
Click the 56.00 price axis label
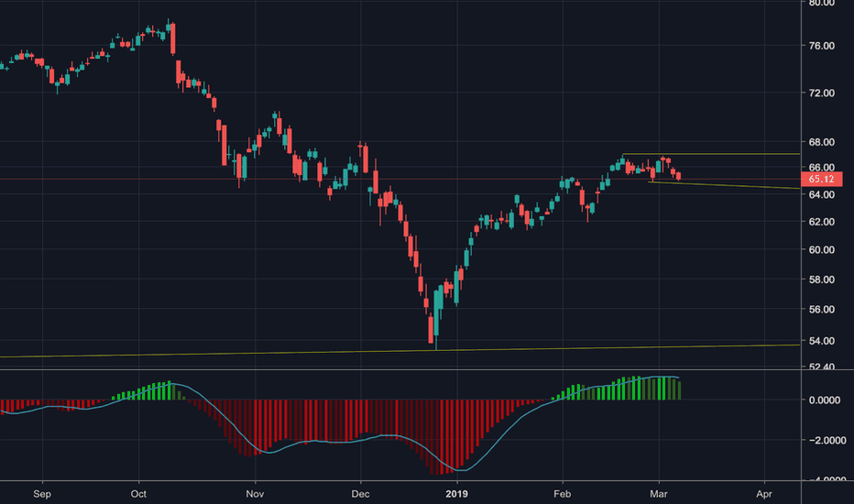(822, 310)
